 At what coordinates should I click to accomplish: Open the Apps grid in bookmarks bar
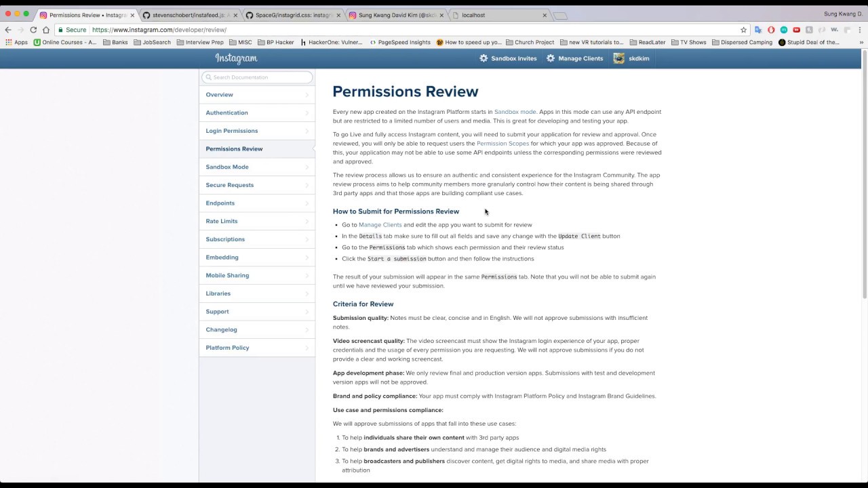point(17,42)
